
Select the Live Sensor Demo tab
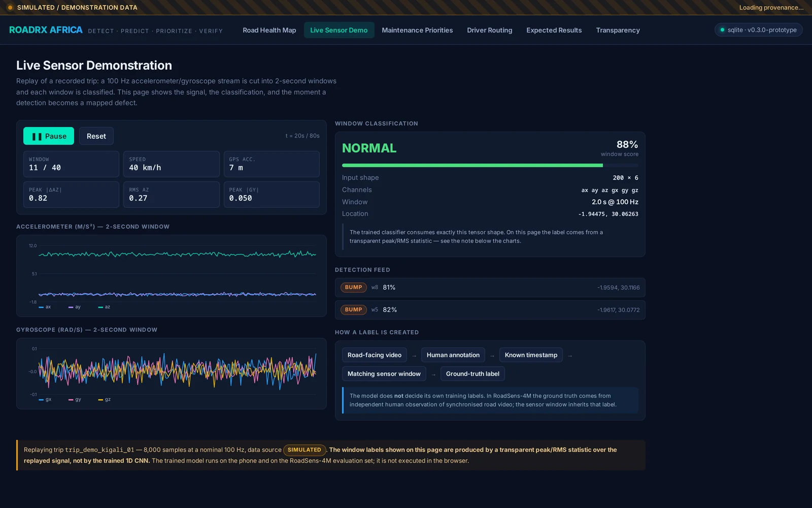[x=339, y=30]
